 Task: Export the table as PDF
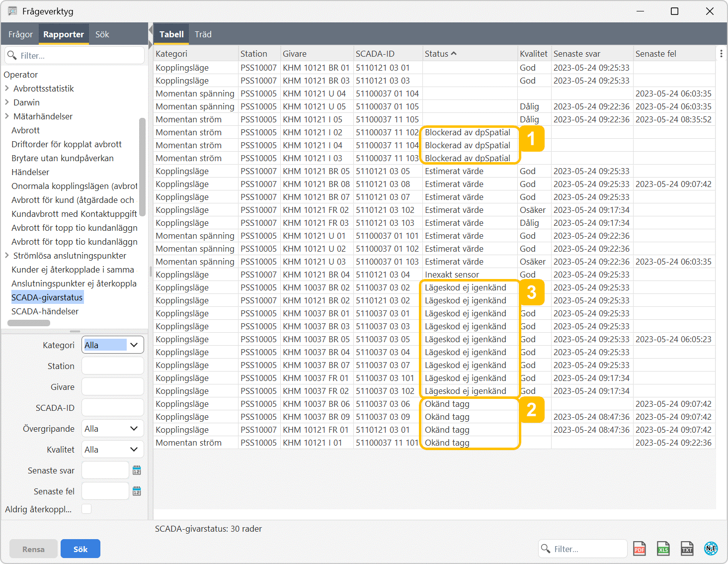[x=640, y=549]
